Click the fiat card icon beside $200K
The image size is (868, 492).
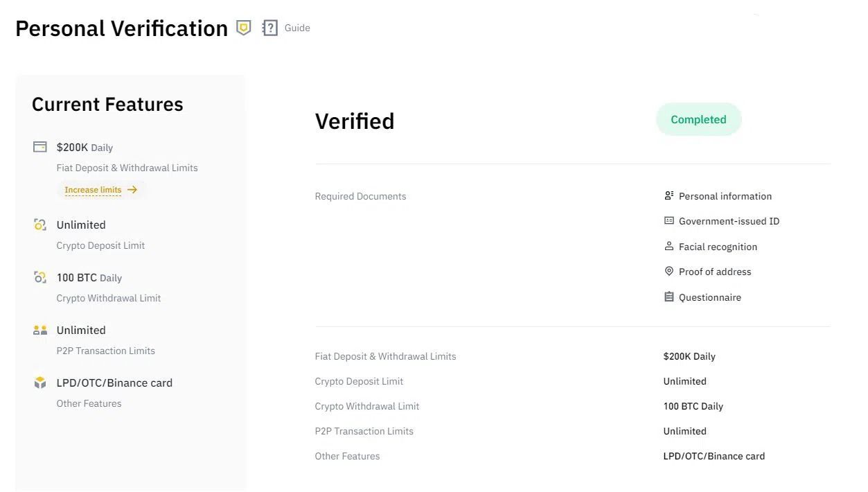40,147
